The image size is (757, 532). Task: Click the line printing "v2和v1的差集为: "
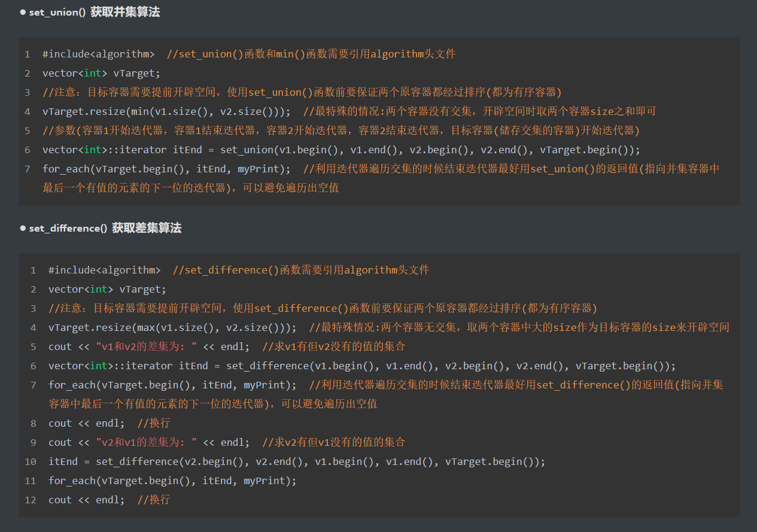point(227,442)
